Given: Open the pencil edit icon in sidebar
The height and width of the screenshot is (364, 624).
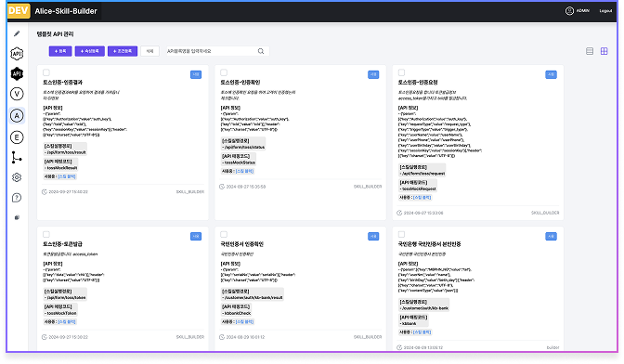Looking at the screenshot, I should coord(17,33).
